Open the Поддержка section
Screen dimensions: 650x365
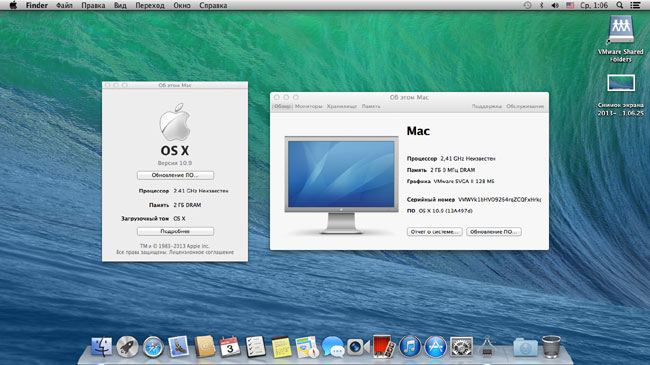point(486,107)
